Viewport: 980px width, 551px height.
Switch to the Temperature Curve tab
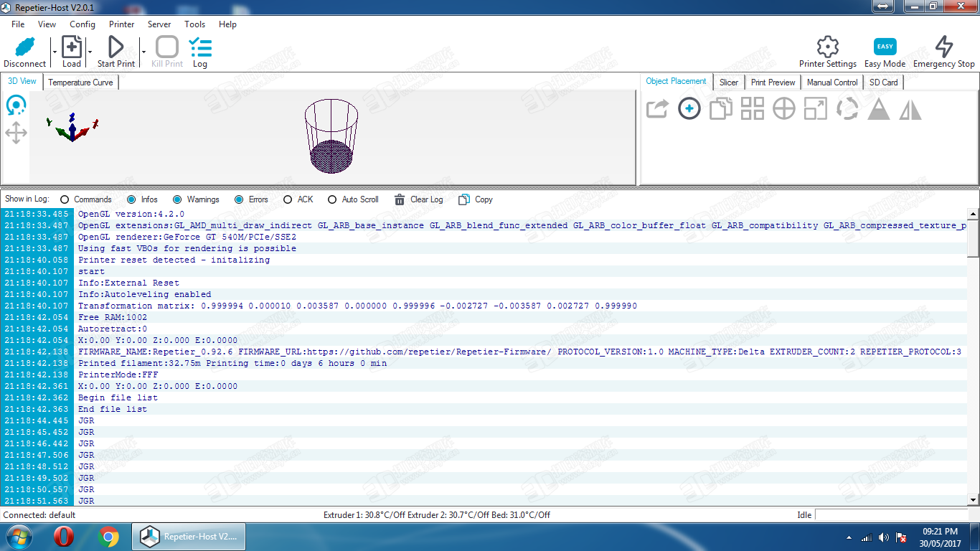click(80, 83)
